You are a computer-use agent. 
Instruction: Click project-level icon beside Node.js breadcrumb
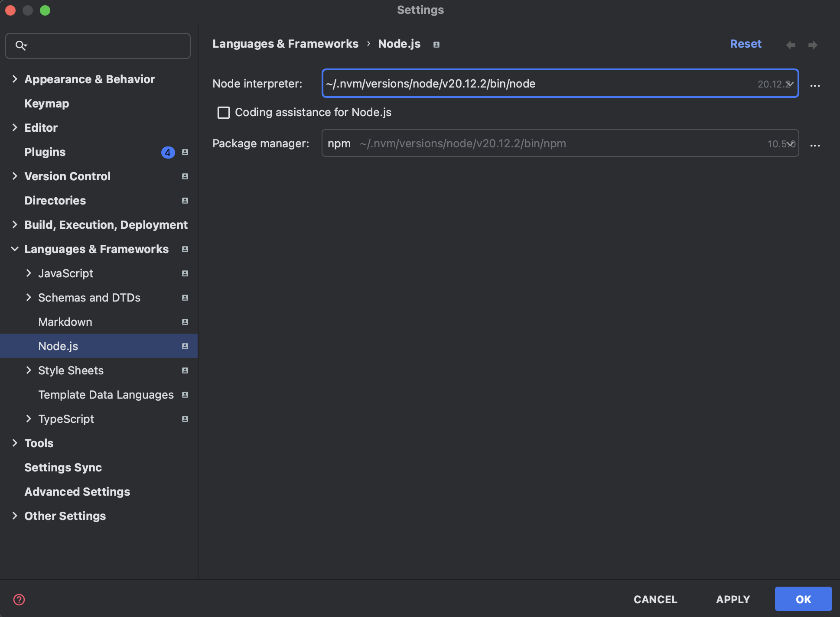pyautogui.click(x=436, y=45)
